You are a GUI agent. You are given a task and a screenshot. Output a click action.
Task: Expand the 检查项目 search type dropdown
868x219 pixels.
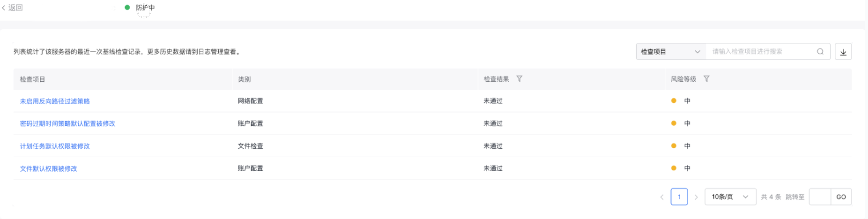point(671,51)
